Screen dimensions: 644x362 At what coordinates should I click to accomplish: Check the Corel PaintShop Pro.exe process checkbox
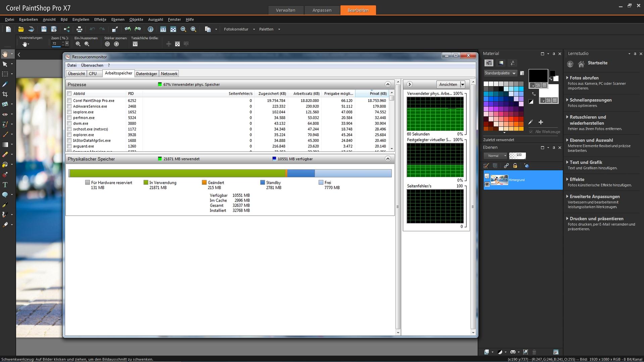tap(69, 100)
